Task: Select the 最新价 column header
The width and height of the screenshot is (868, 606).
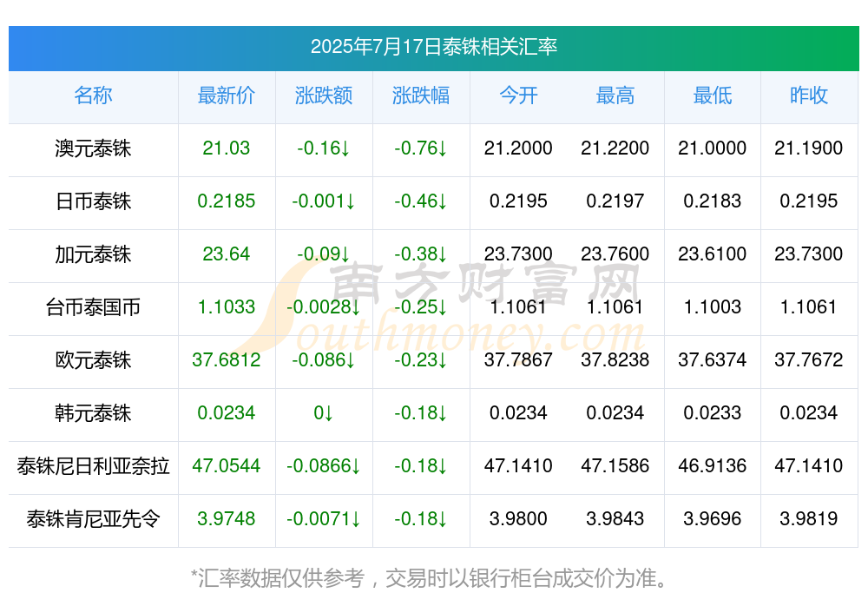Action: click(226, 96)
